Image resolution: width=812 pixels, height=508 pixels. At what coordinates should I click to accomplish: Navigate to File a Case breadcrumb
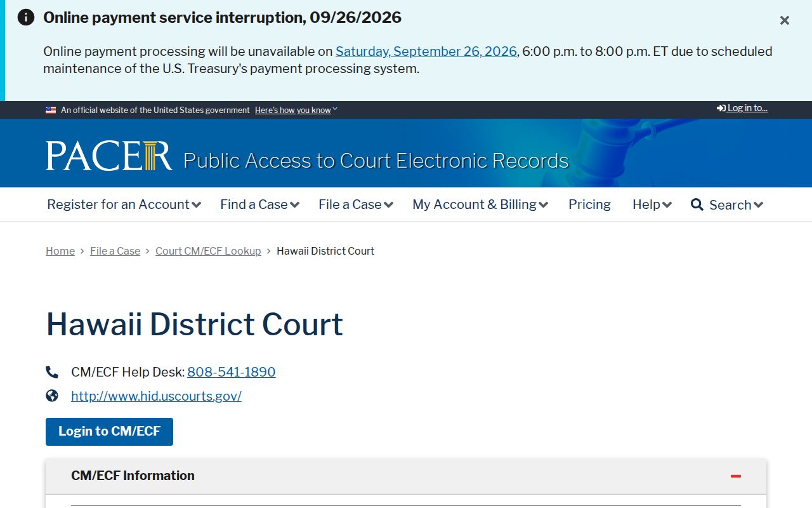pyautogui.click(x=115, y=251)
